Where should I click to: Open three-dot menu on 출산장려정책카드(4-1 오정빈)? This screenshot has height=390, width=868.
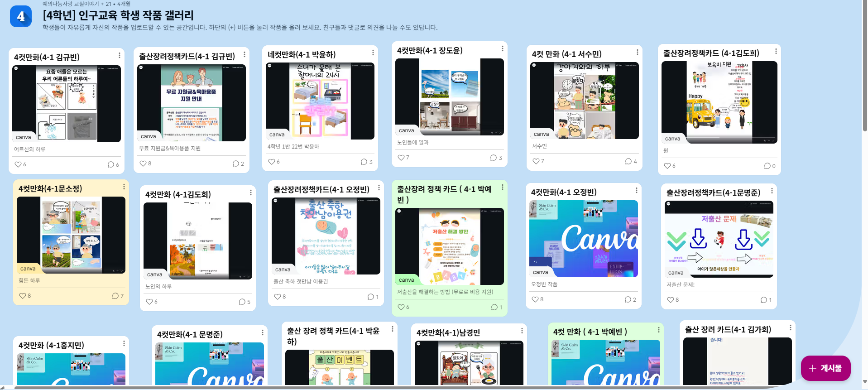[x=379, y=188]
